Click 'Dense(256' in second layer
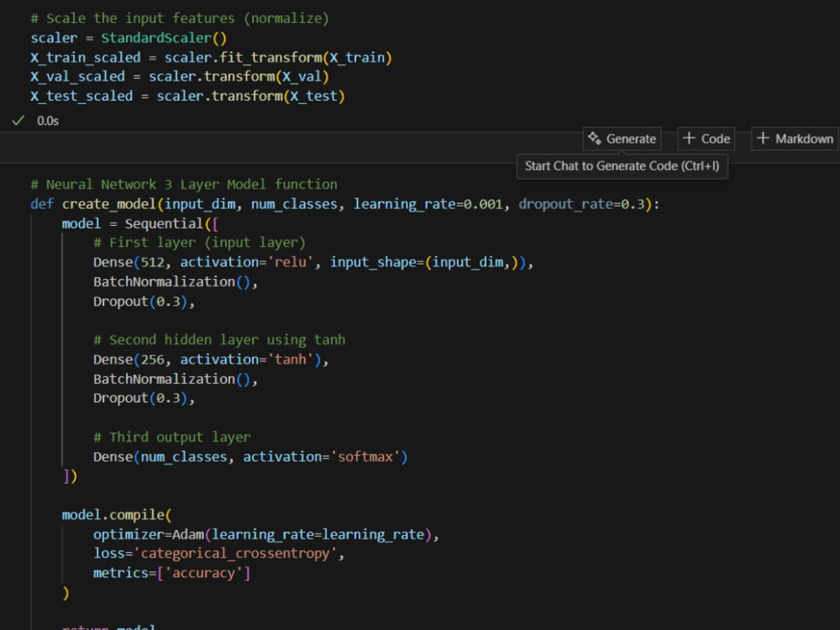 (129, 360)
